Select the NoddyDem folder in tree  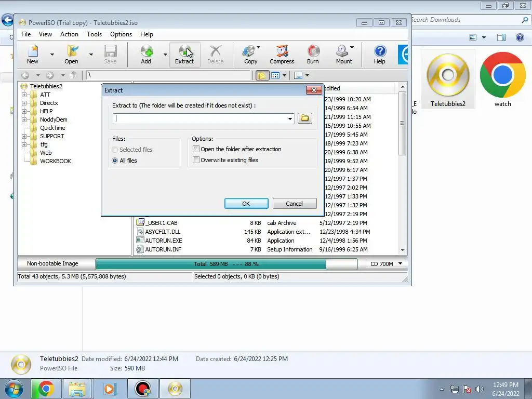click(x=54, y=119)
